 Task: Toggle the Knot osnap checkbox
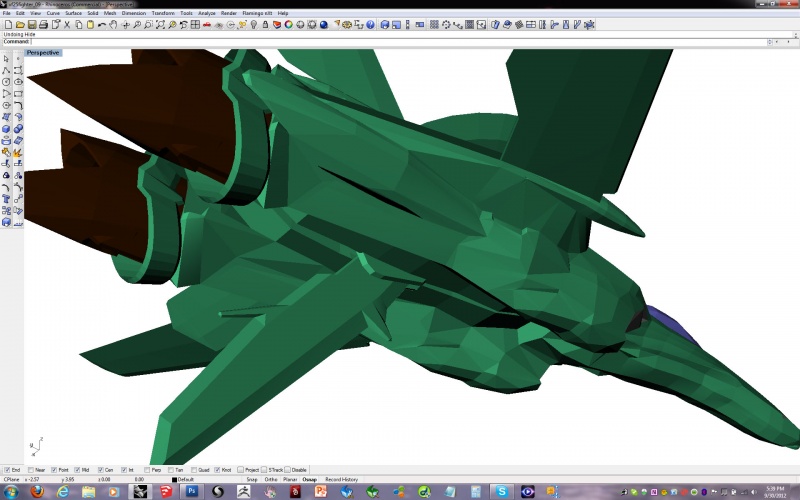[217, 470]
